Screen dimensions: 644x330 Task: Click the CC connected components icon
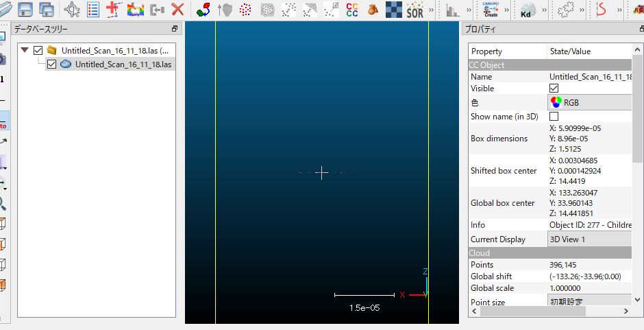coord(352,10)
